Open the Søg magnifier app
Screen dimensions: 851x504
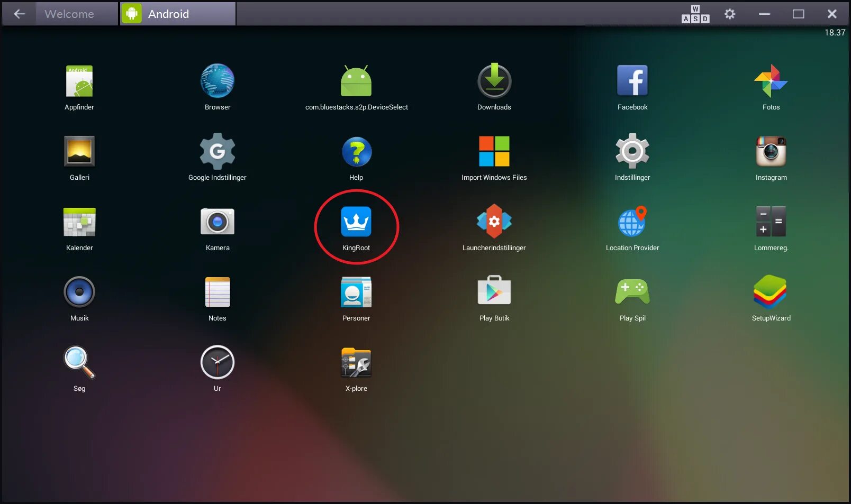click(79, 362)
